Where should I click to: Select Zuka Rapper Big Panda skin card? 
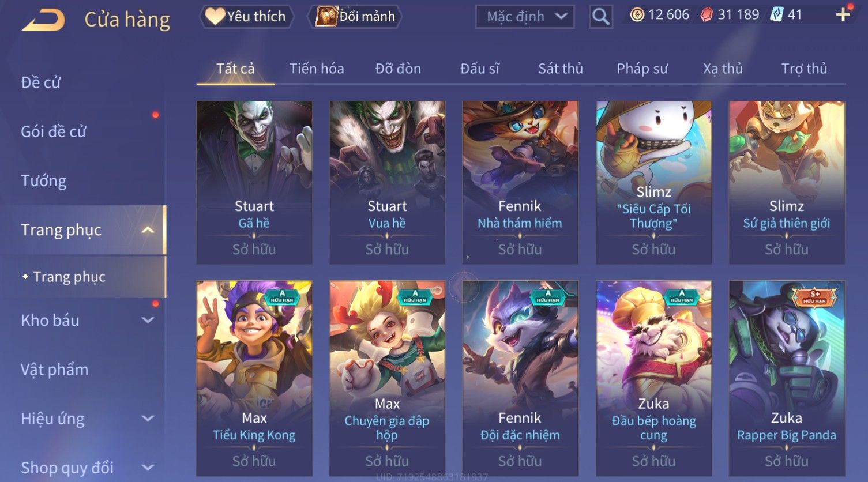[x=787, y=378]
